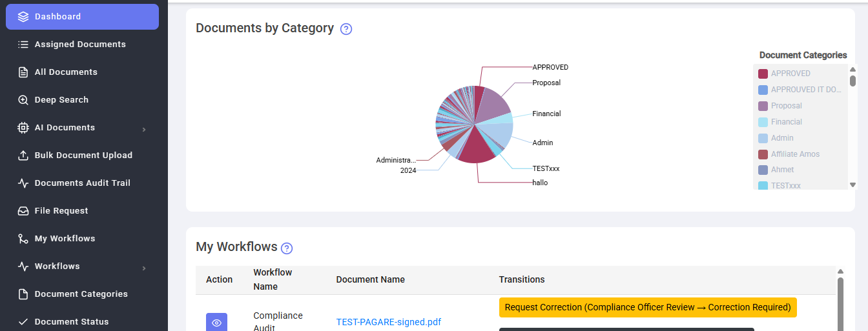Image resolution: width=868 pixels, height=331 pixels.
Task: Click the 2024 pie chart label
Action: (x=408, y=171)
